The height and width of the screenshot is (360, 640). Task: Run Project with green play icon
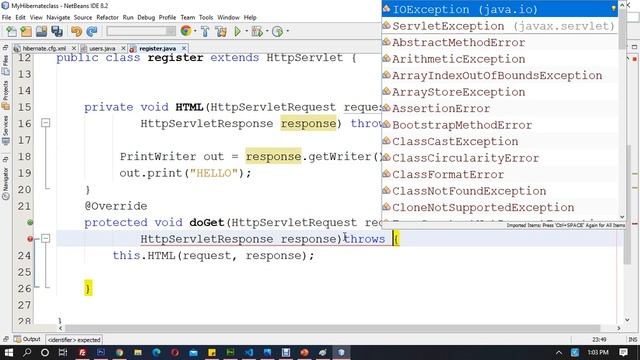tap(238, 31)
